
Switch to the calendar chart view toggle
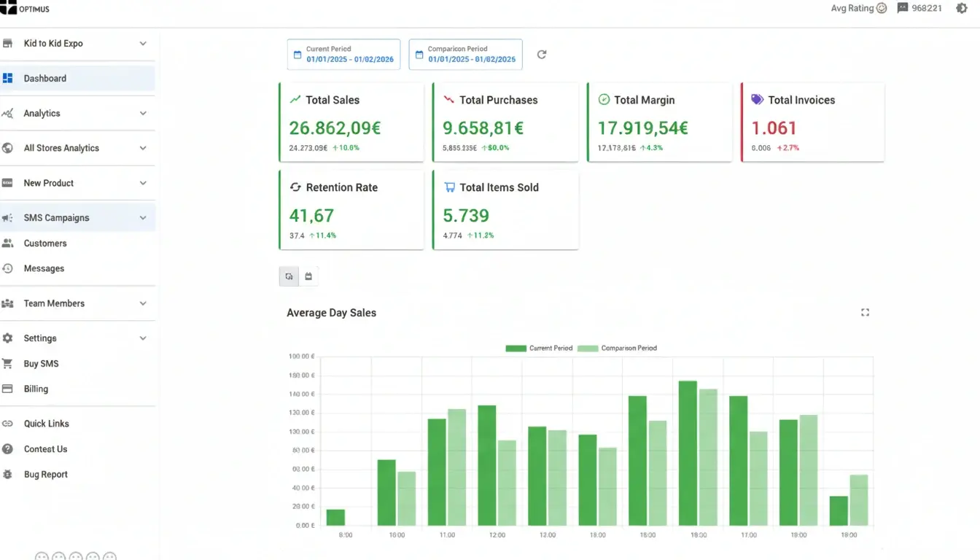pos(308,276)
